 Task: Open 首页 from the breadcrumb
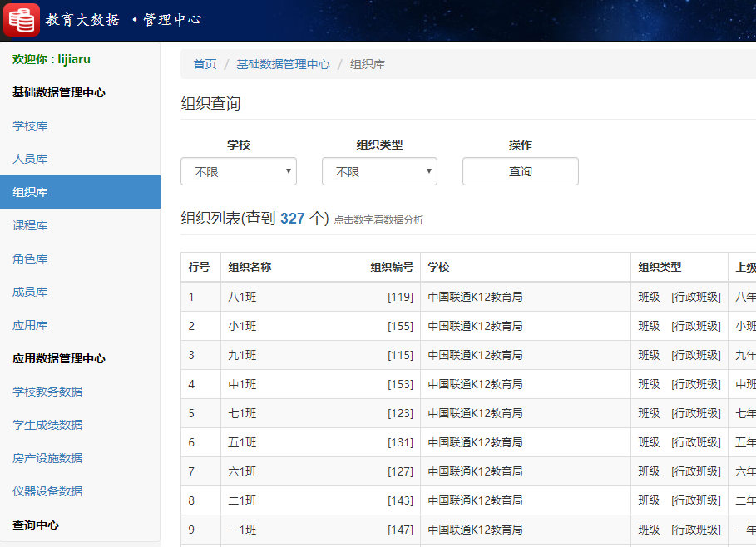(x=204, y=63)
